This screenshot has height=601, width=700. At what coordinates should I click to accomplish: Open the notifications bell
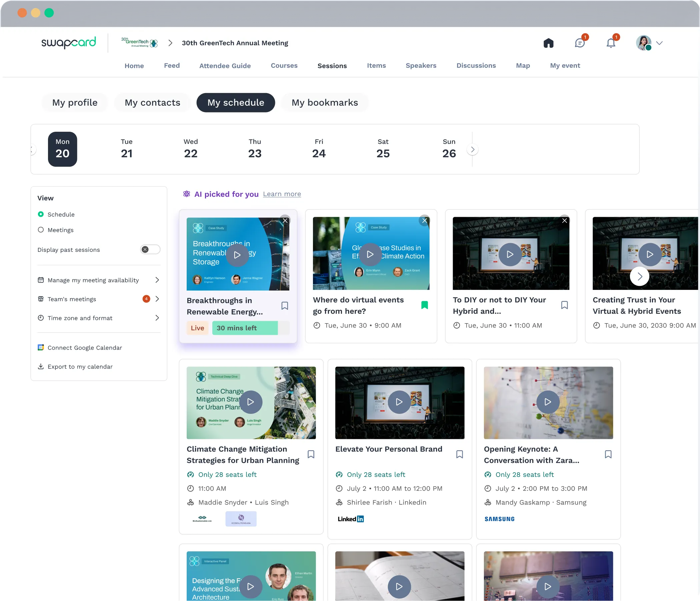611,43
